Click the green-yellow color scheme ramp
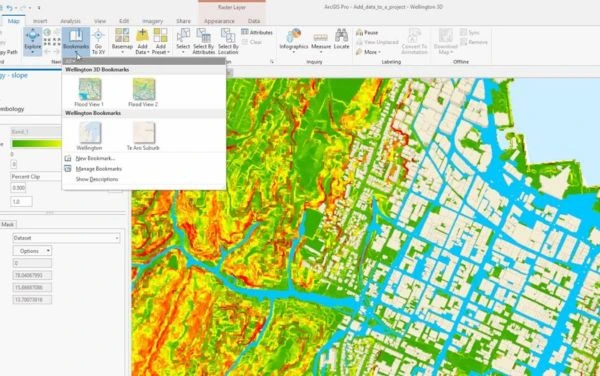This screenshot has width=600, height=376. pyautogui.click(x=37, y=144)
